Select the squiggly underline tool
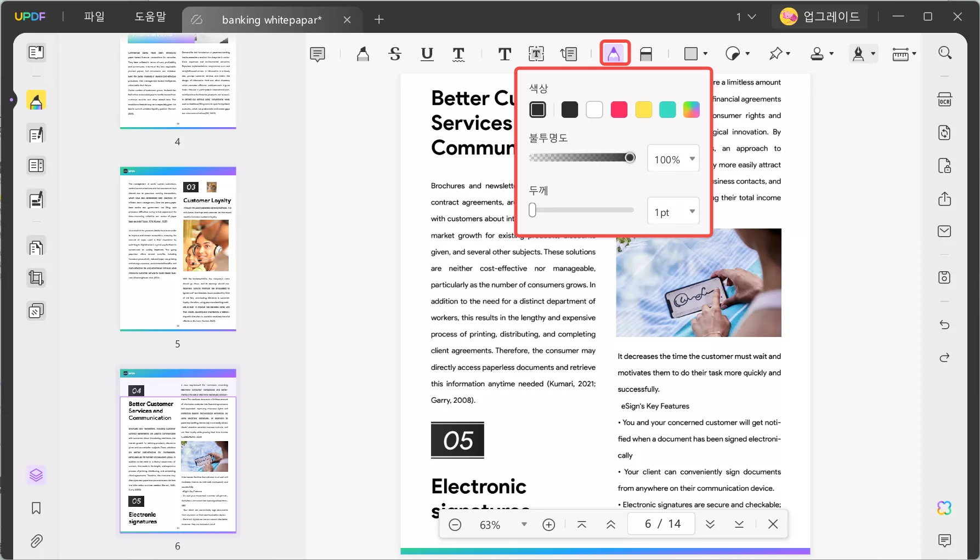The height and width of the screenshot is (560, 980). [458, 54]
